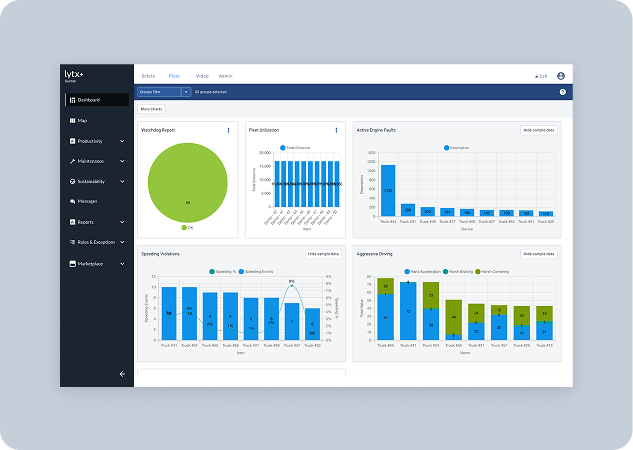
Task: Expand the Productivity menu chevron
Action: (122, 141)
